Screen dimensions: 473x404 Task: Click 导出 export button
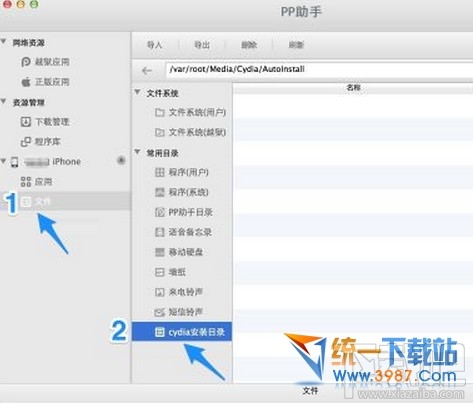click(x=202, y=45)
